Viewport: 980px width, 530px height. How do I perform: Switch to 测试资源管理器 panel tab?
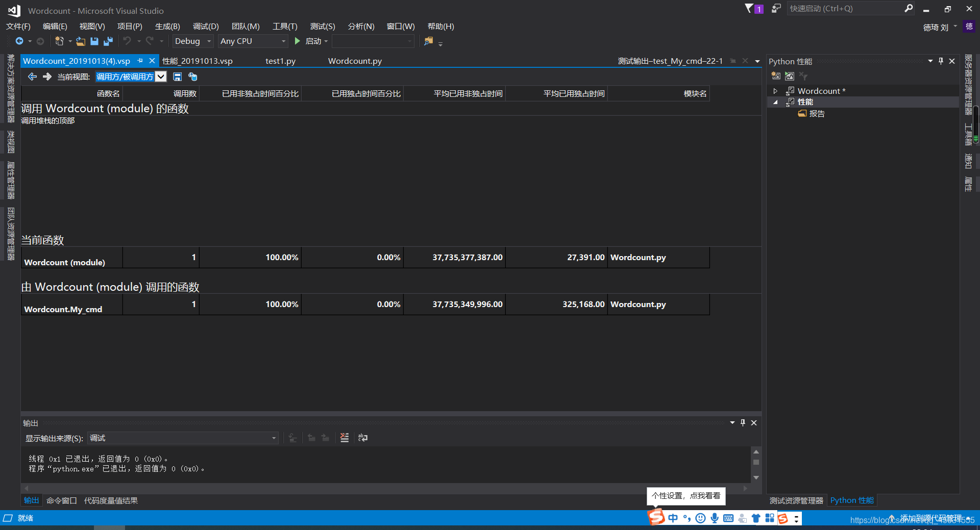pyautogui.click(x=796, y=500)
